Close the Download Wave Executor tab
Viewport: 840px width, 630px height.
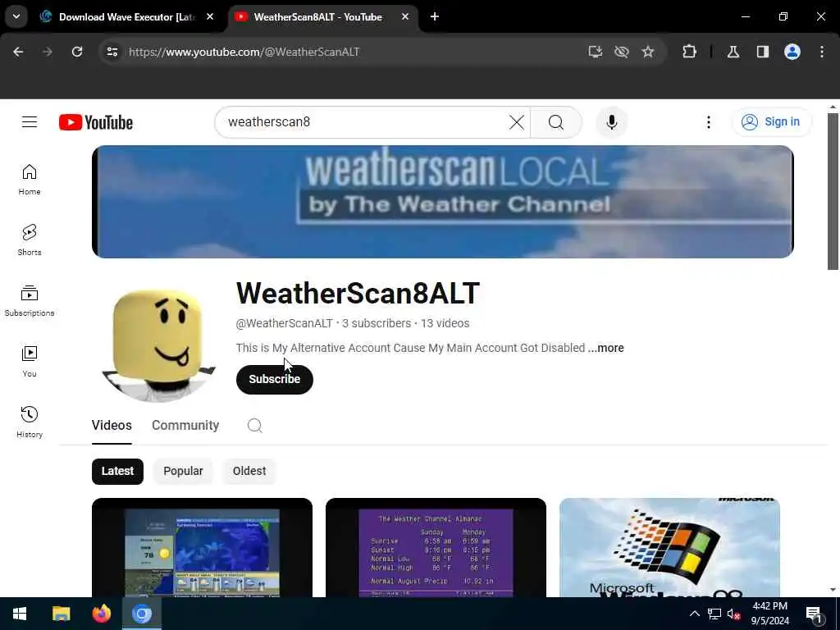pyautogui.click(x=210, y=16)
